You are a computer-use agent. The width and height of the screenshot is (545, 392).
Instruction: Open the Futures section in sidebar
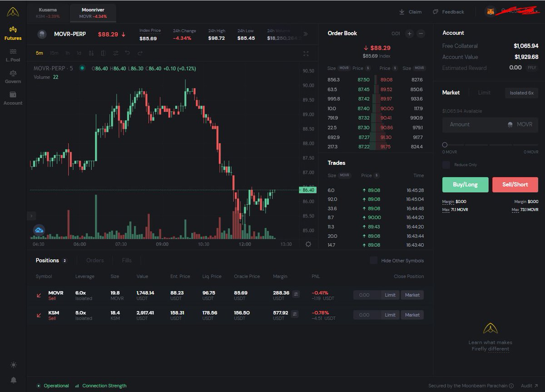pyautogui.click(x=13, y=33)
